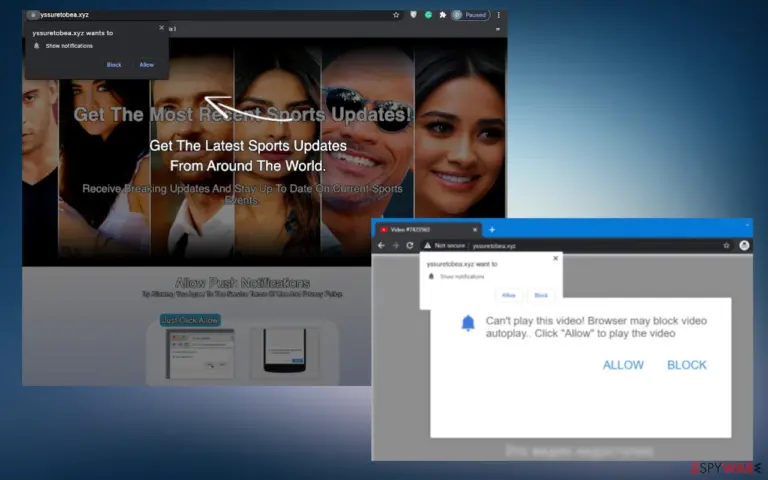Viewport: 768px width, 480px height.
Task: Click ALLOW in the video message box
Action: coord(623,365)
